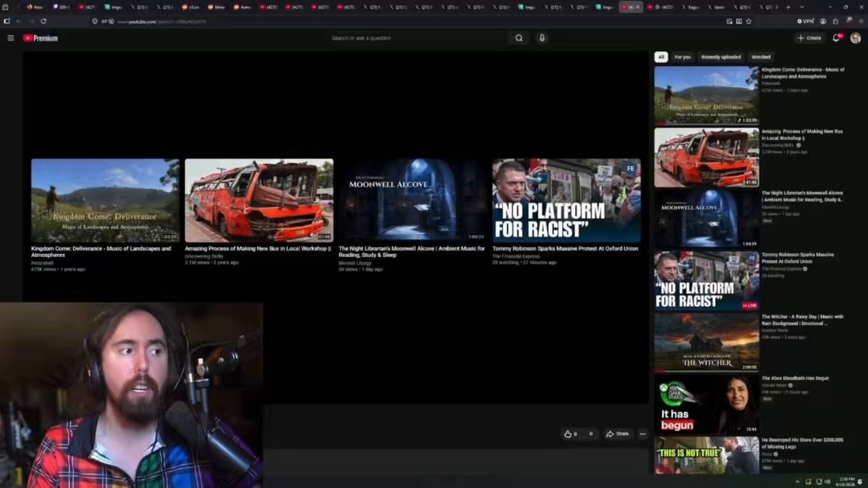Select the All filter chip

tap(661, 56)
